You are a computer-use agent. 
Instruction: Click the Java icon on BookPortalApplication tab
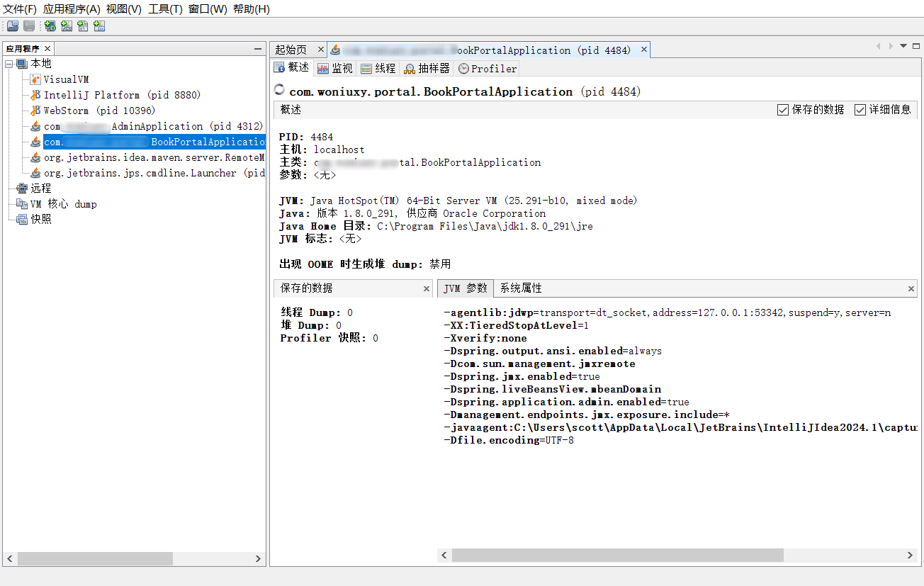pyautogui.click(x=335, y=50)
